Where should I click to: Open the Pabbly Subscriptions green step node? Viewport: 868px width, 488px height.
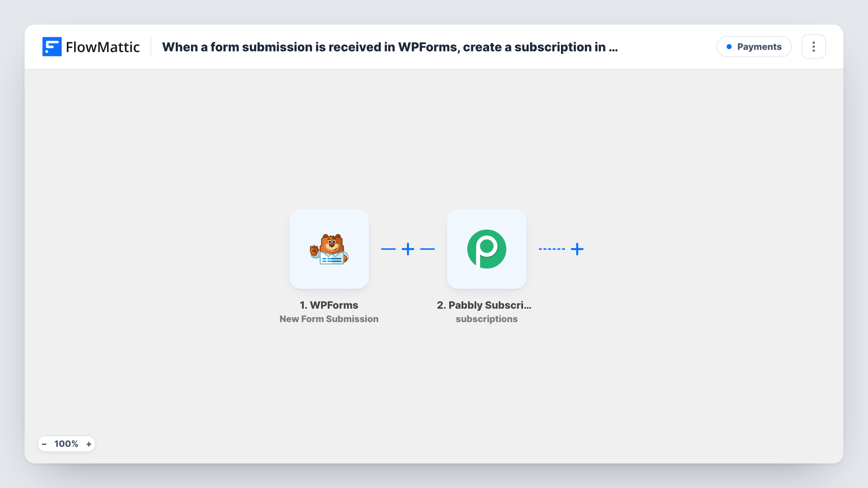click(487, 249)
